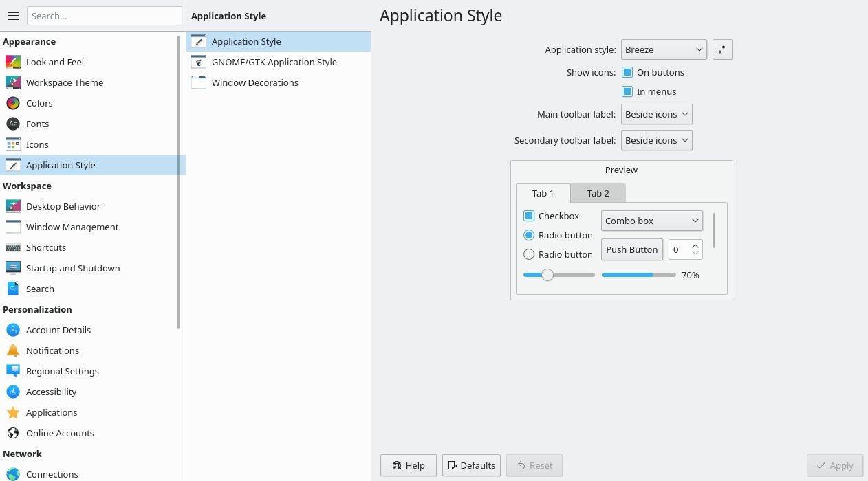Click the Help button

408,465
